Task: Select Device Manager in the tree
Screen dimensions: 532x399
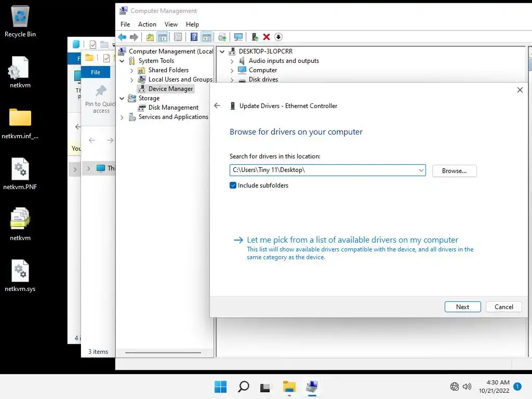Action: coord(165,89)
